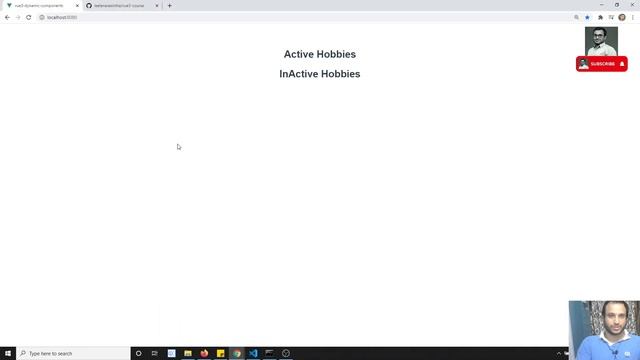Click the Type here to search box
The width and height of the screenshot is (640, 360).
(73, 353)
